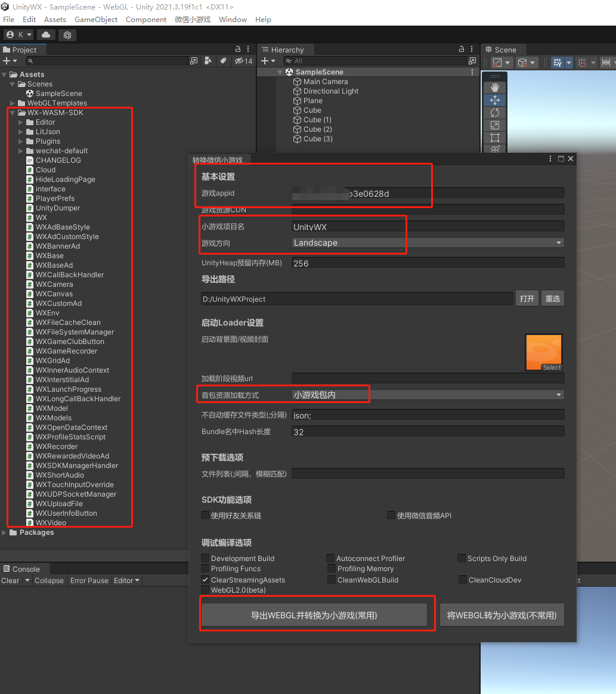Screen dimensions: 616x694
Task: Enable 使用微信音频API checkbox
Action: [x=391, y=515]
